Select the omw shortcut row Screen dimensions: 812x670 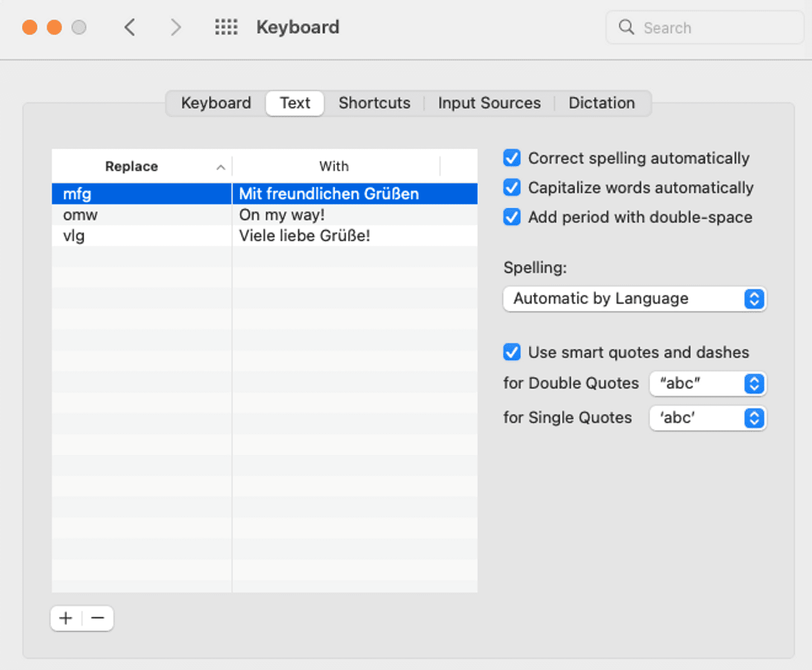[264, 215]
